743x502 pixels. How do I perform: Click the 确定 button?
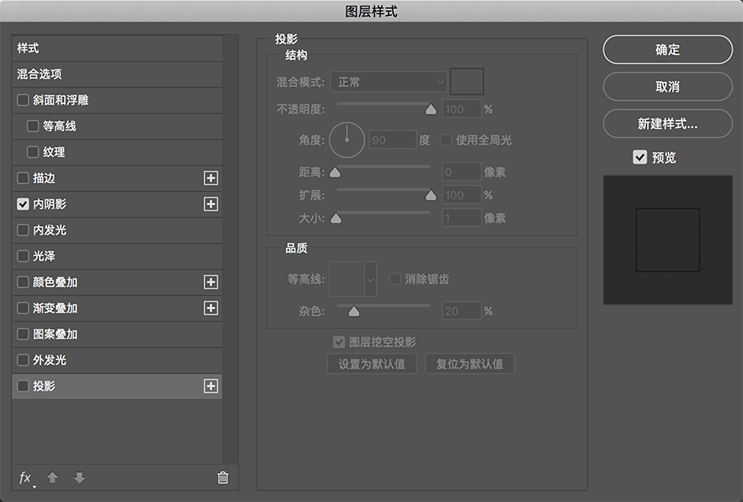(x=668, y=49)
